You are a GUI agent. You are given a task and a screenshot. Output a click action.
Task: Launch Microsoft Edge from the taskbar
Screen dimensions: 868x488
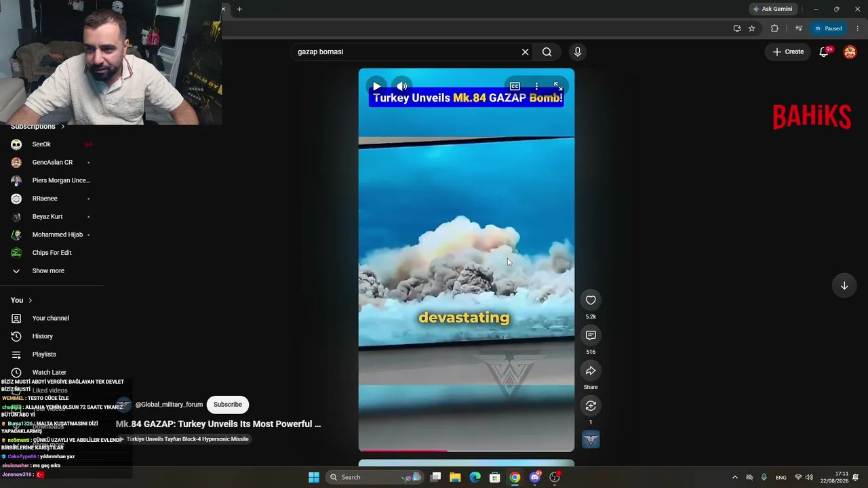pyautogui.click(x=475, y=477)
